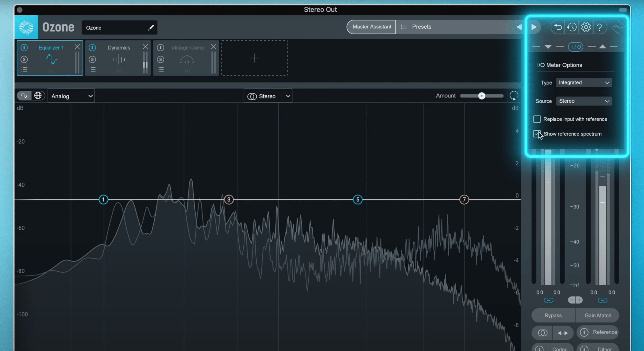644x351 pixels.
Task: Open the undo history icon
Action: [572, 27]
